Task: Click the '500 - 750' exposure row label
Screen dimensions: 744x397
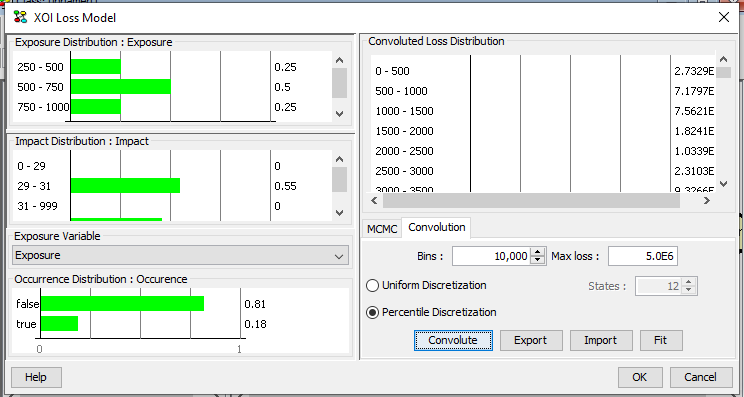Action: pyautogui.click(x=40, y=87)
